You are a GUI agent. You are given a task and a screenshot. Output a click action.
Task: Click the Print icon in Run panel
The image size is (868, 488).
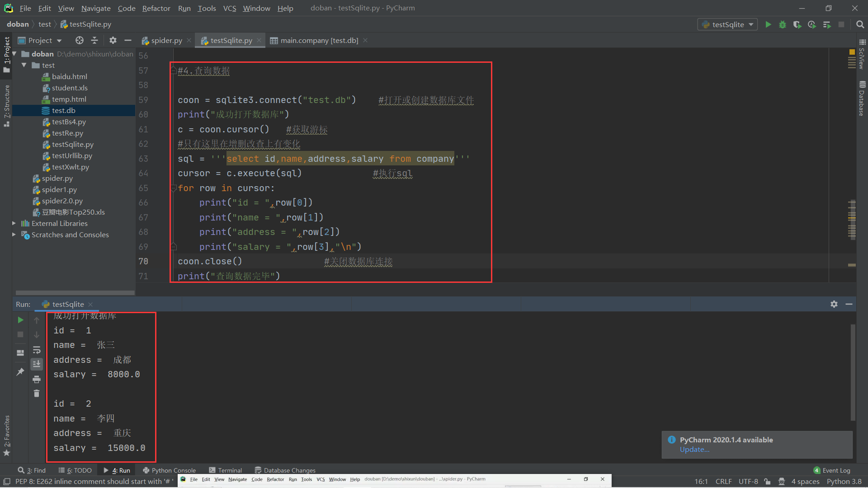(x=37, y=379)
